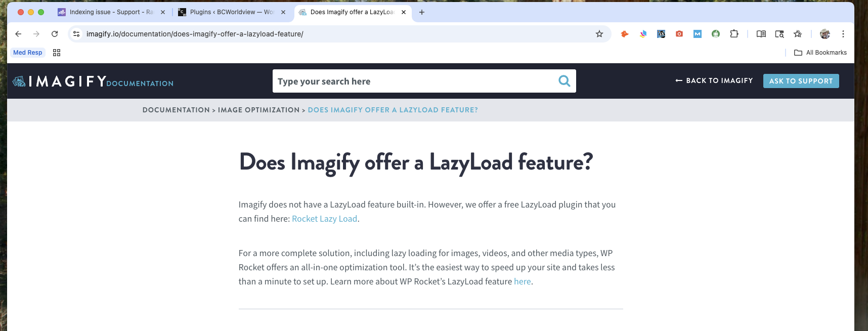The height and width of the screenshot is (331, 868).
Task: Open the Chrome three-dot menu
Action: pyautogui.click(x=843, y=34)
